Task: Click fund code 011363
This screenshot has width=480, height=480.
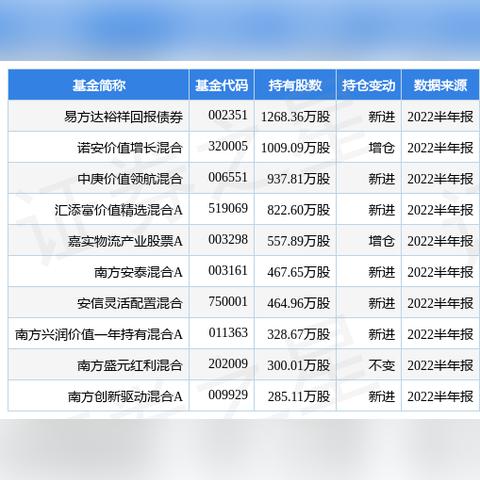Action: (x=228, y=333)
